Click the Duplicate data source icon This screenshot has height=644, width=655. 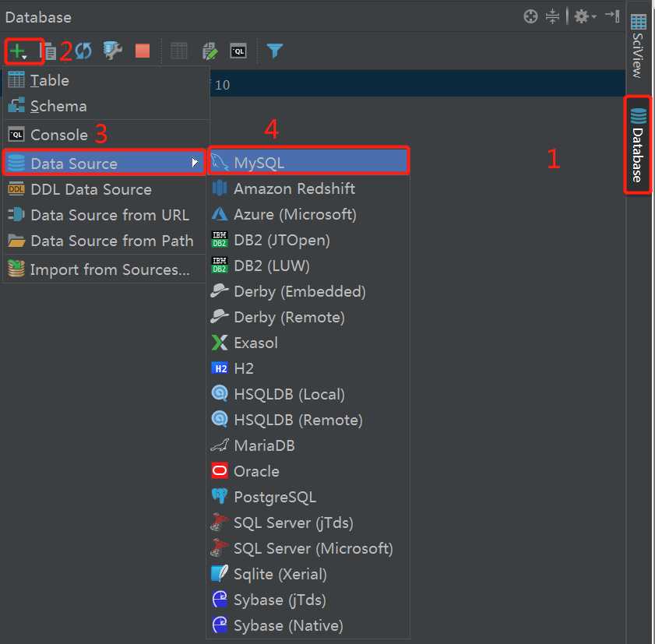click(49, 51)
